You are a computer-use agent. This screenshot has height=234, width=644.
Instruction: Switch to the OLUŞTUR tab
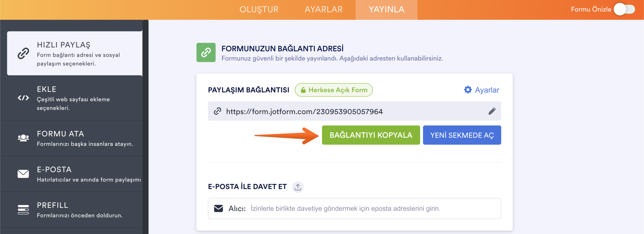point(259,10)
